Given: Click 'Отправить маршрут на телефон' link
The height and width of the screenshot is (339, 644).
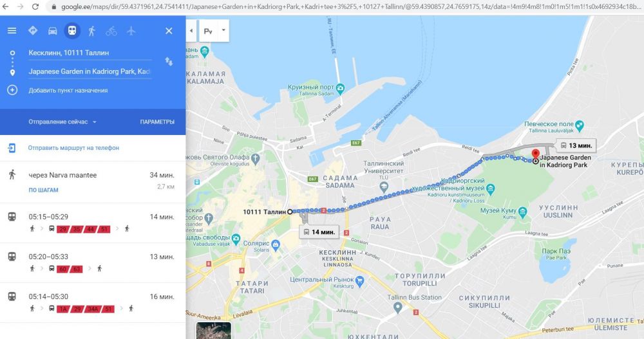Looking at the screenshot, I should pos(73,148).
